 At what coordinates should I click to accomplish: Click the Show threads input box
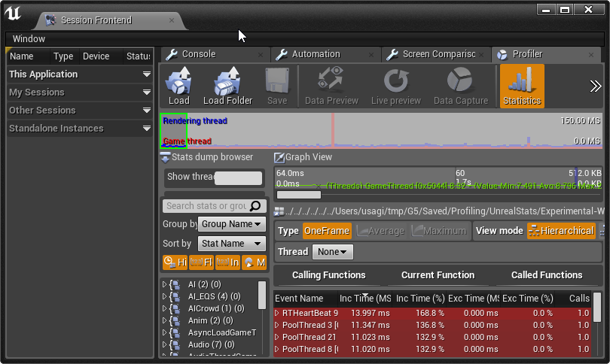238,178
